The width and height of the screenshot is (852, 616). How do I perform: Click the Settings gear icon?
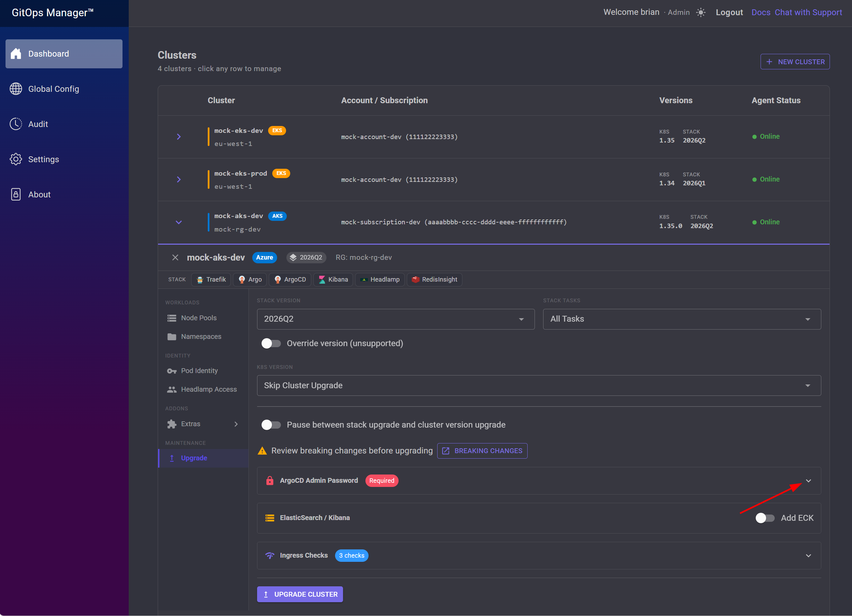tap(16, 159)
